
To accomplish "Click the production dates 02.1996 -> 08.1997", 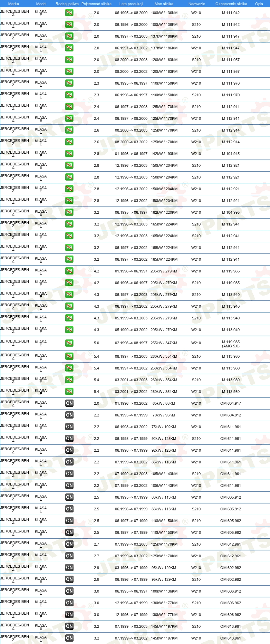I will 131,343.
